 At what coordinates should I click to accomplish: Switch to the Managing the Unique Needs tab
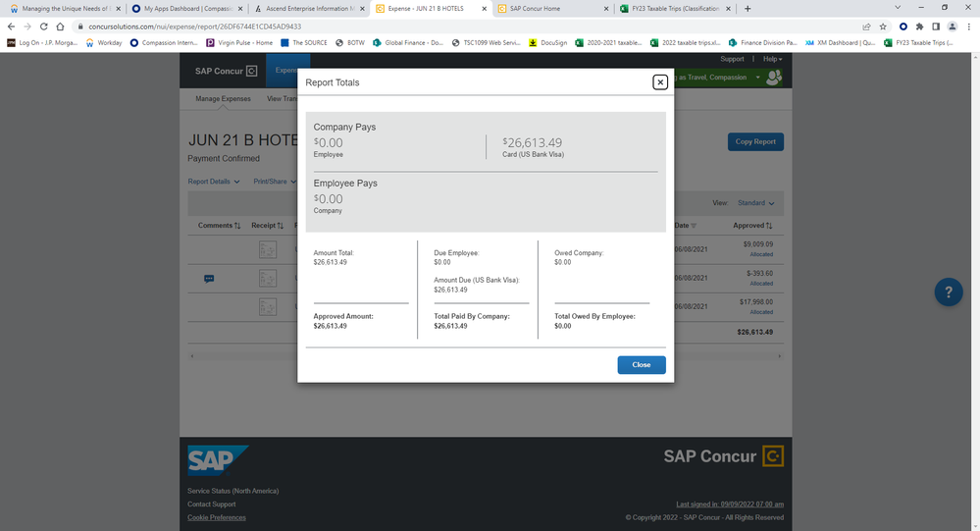click(65, 9)
